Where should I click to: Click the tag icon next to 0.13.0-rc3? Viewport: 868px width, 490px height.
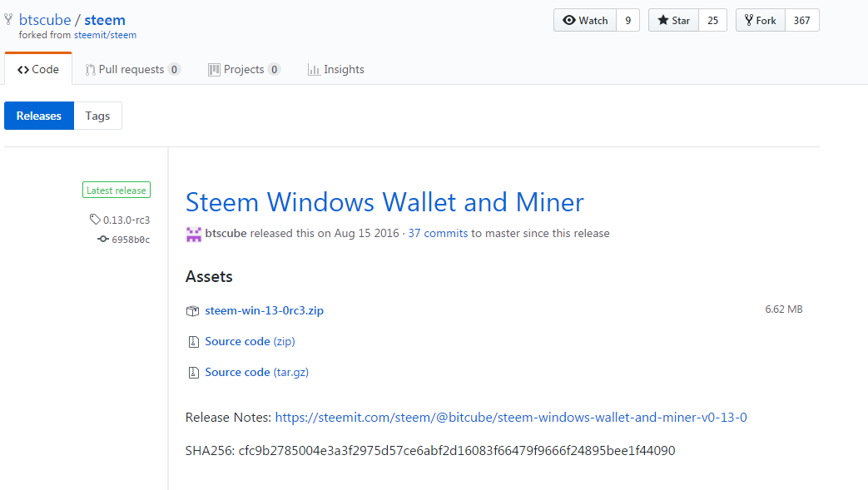coord(95,220)
